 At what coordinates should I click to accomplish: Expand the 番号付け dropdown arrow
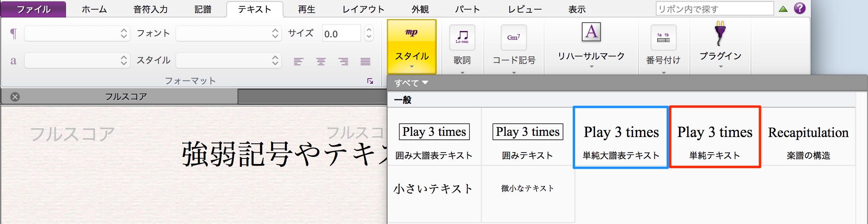pyautogui.click(x=663, y=73)
